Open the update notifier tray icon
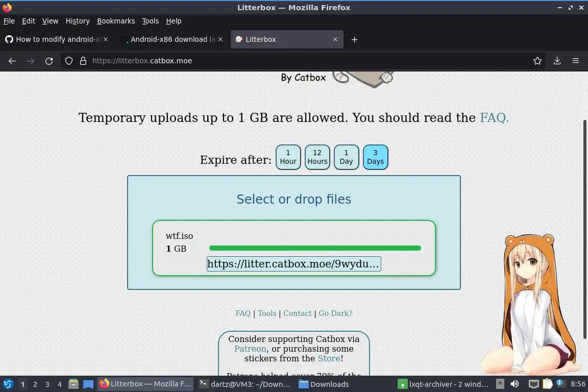The width and height of the screenshot is (588, 392). click(x=560, y=383)
